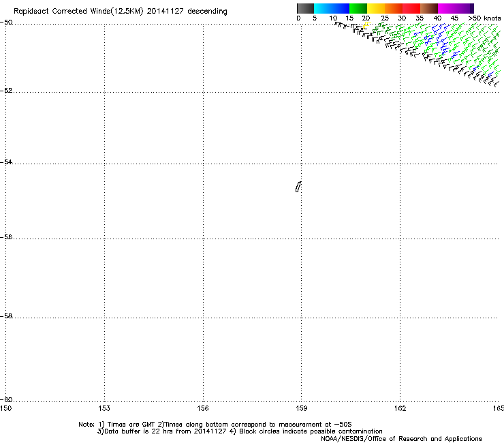Click the yellow 20-25 knots legend segment

376,8
